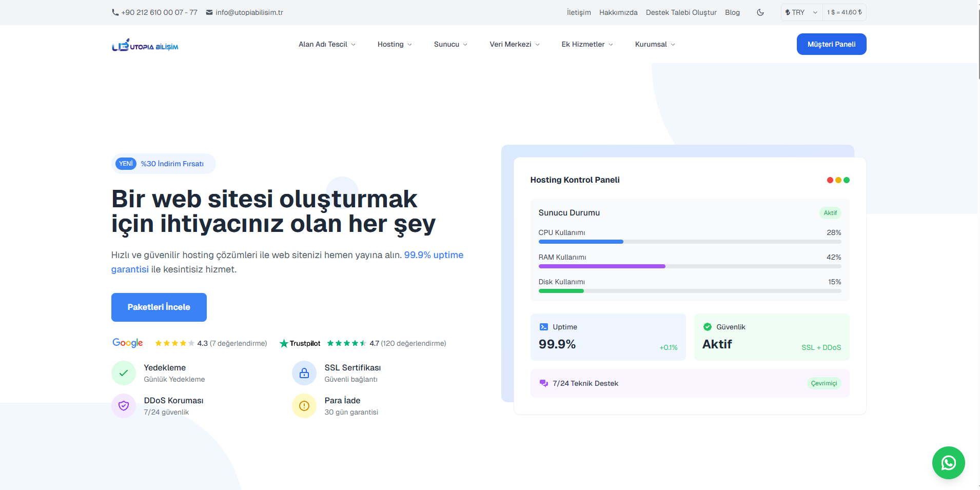Click the green Yedekleme checkmark icon
This screenshot has height=490, width=980.
click(124, 373)
